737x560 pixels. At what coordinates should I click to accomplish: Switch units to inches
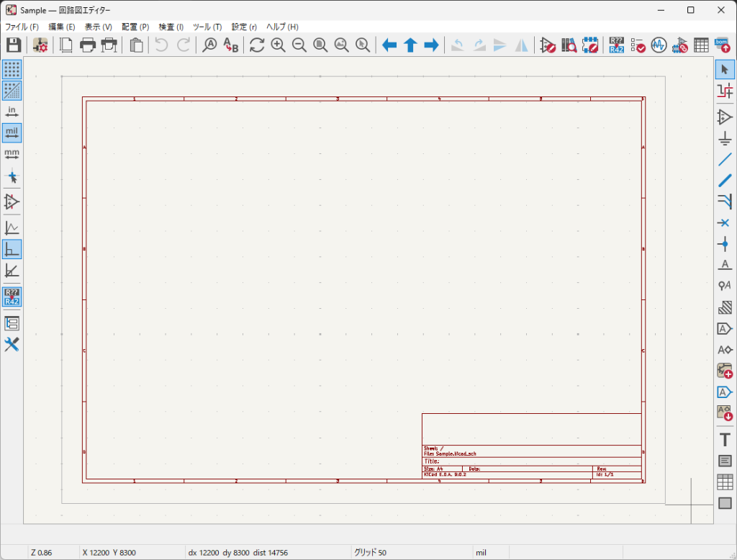coord(12,112)
